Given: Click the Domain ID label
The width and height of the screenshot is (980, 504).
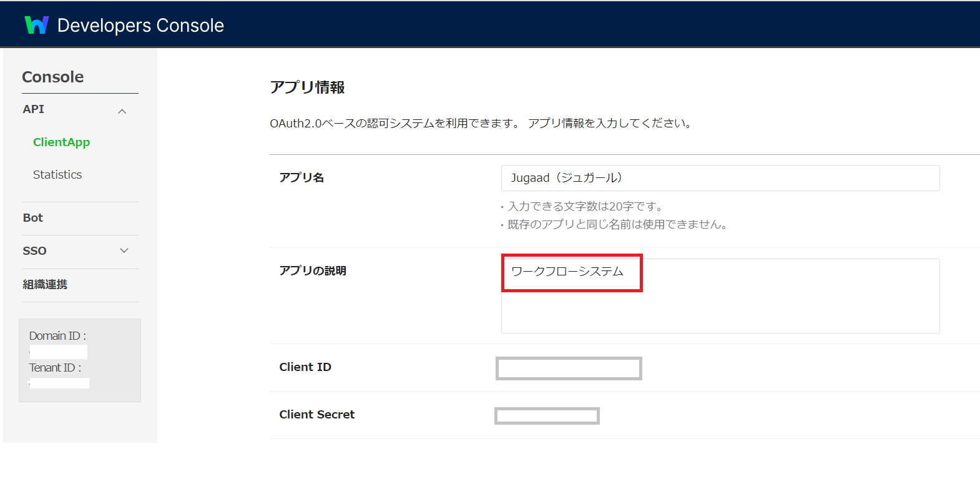Looking at the screenshot, I should 57,336.
